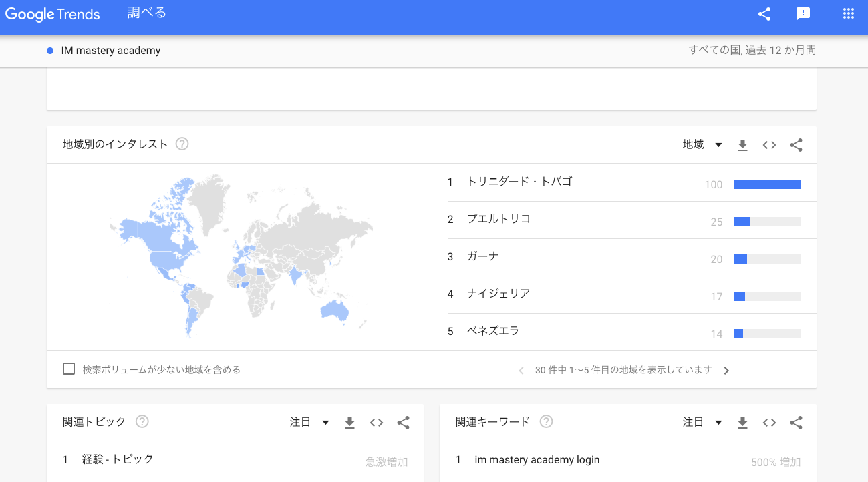Open the feedback icon in header
This screenshot has width=868, height=482.
(x=803, y=14)
